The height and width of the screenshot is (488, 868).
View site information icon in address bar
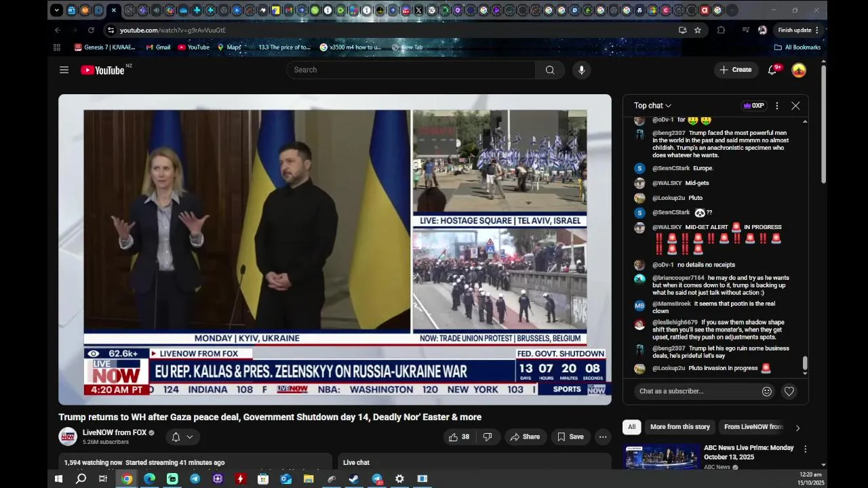point(111,30)
